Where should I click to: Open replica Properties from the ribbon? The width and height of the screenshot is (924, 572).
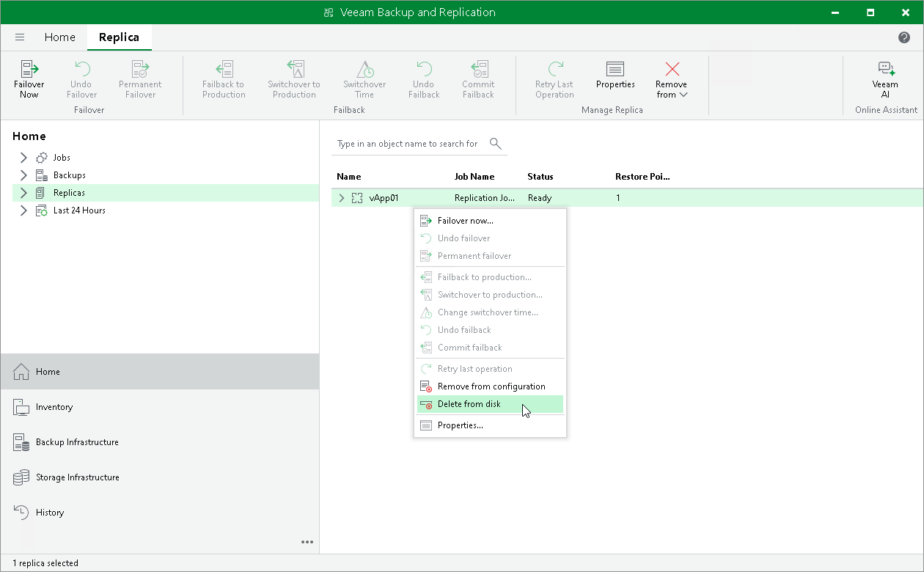pyautogui.click(x=615, y=75)
